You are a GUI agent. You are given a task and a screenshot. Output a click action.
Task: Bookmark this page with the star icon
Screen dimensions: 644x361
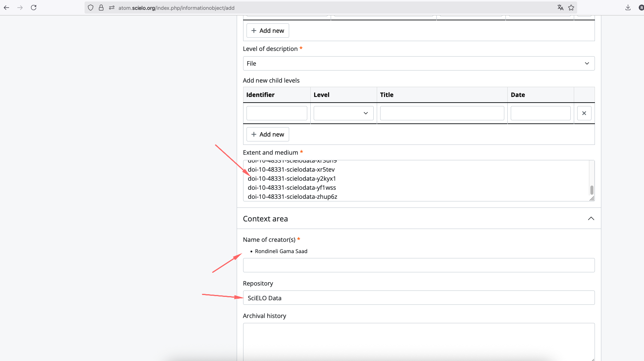[571, 8]
